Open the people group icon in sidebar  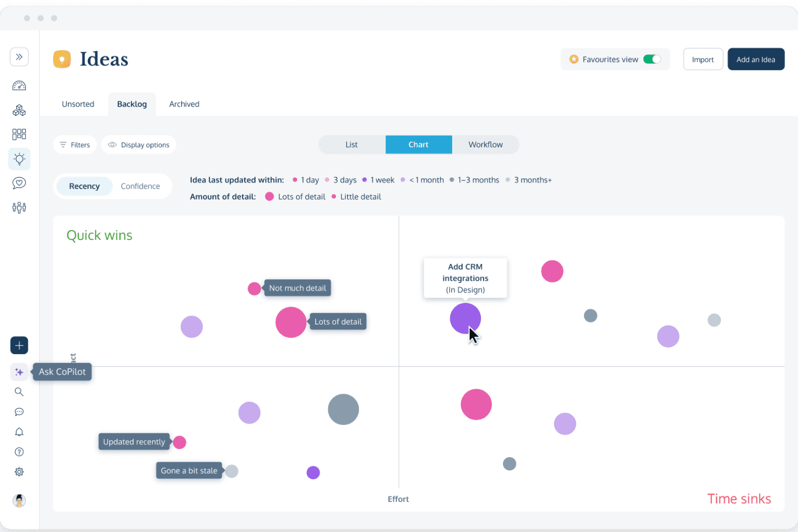pos(19,208)
